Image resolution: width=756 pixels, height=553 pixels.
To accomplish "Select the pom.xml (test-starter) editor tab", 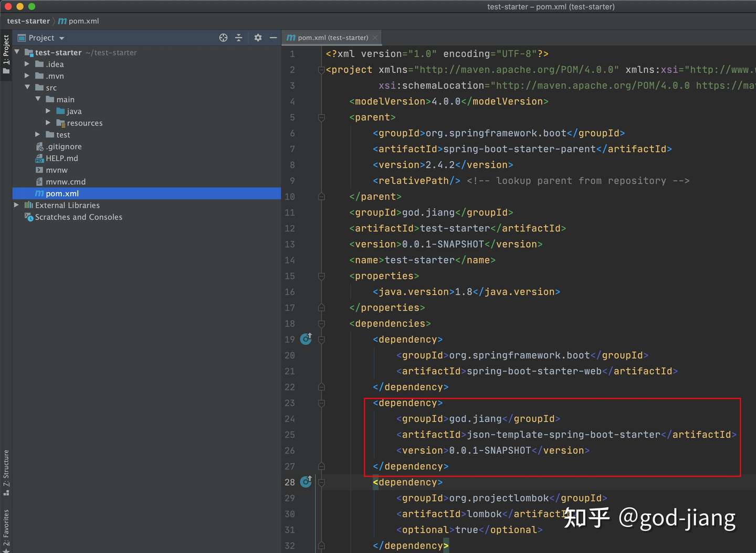I will pyautogui.click(x=331, y=38).
